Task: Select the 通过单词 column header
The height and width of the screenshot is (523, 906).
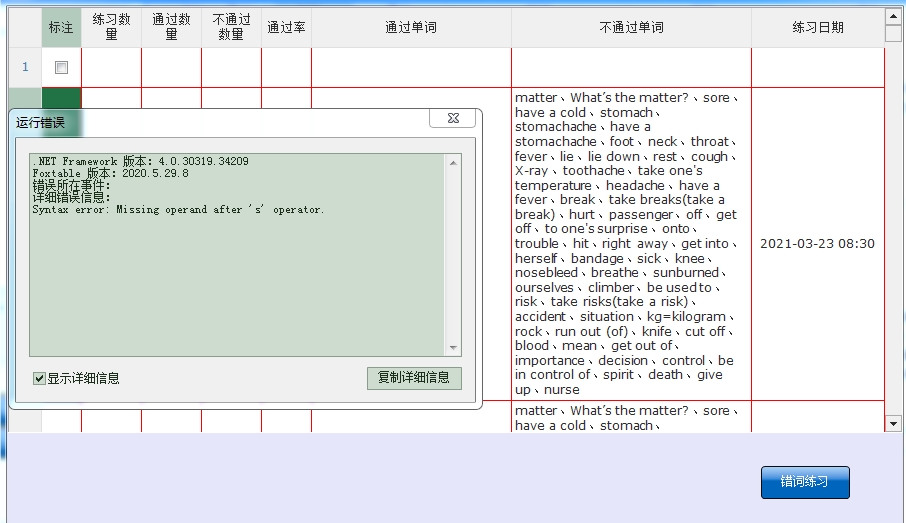Action: coord(411,27)
